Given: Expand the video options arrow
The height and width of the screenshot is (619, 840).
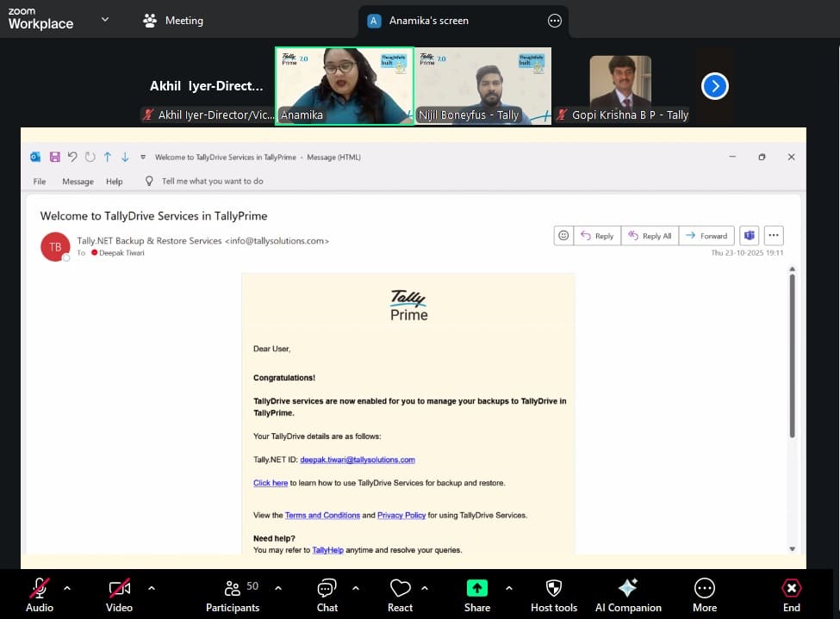Looking at the screenshot, I should point(152,588).
